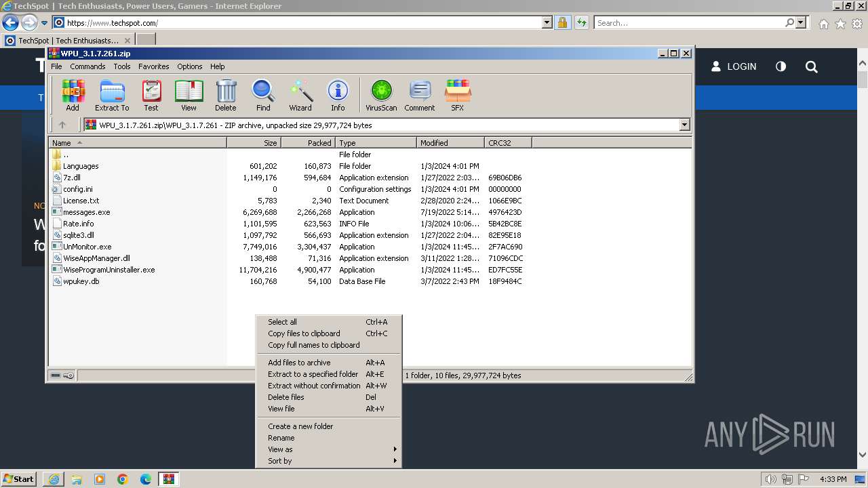868x488 pixels.
Task: Choose Delete files entry
Action: point(329,397)
